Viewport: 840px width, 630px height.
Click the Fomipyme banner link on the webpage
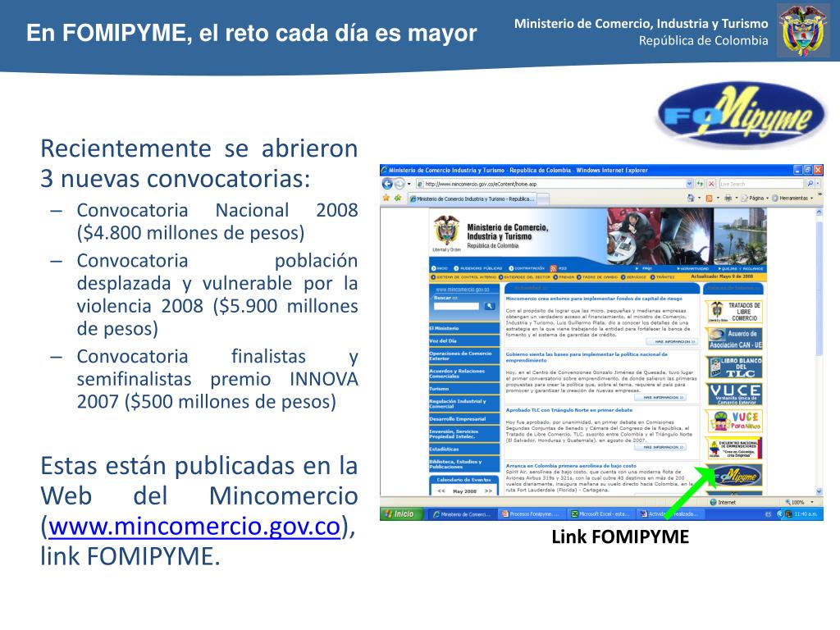pos(737,475)
